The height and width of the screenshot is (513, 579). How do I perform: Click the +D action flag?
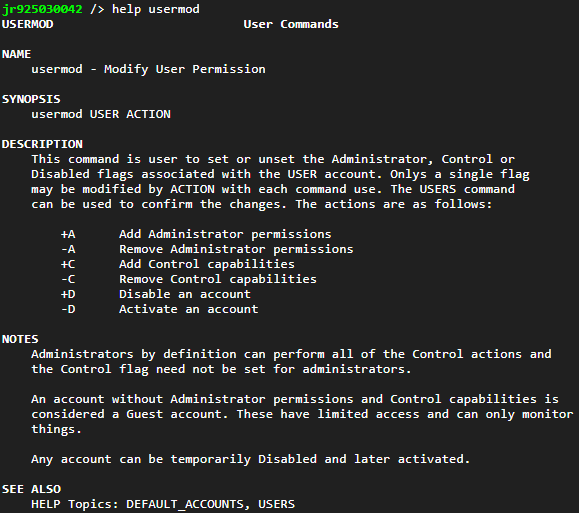coord(68,294)
